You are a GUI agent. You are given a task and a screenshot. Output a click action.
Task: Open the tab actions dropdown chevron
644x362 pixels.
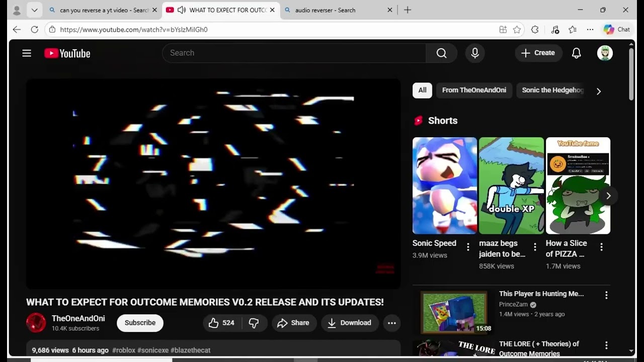tap(34, 10)
